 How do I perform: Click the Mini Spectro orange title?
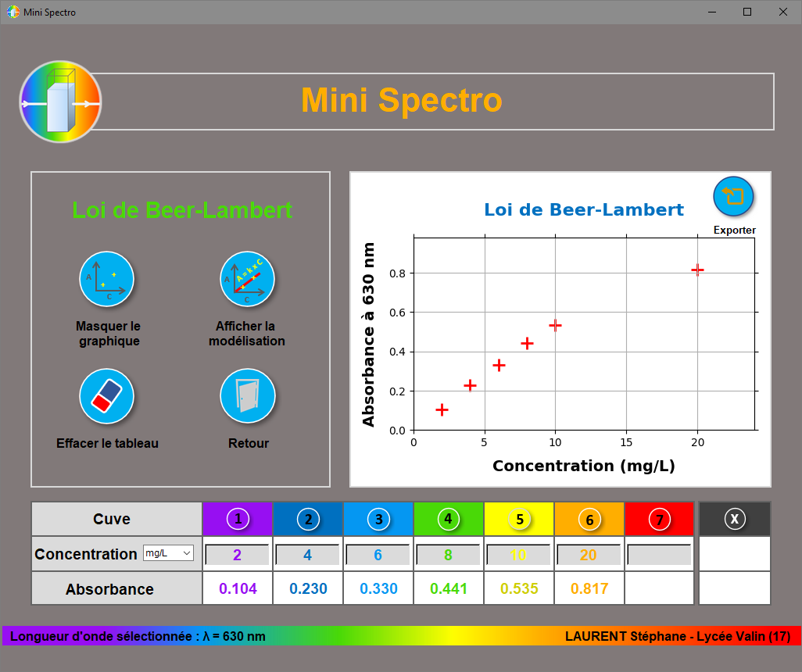pyautogui.click(x=402, y=100)
